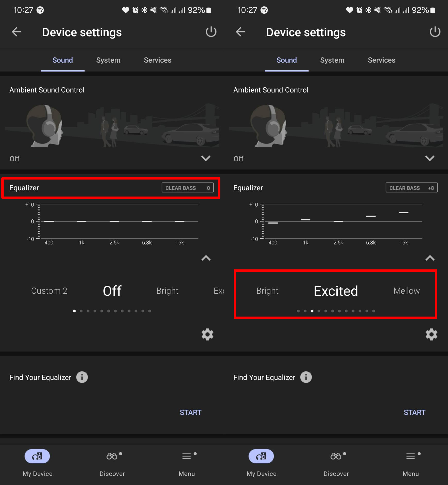
Task: Collapse the equalizer panel with the up chevron
Action: (x=206, y=258)
